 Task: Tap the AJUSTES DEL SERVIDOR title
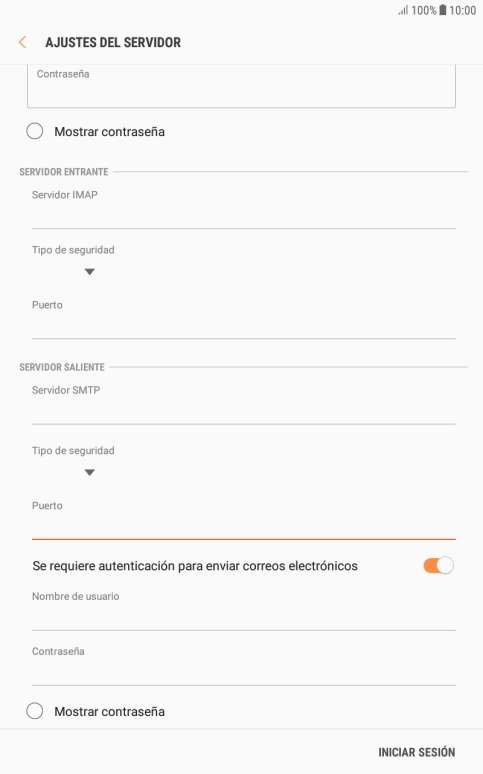coord(113,42)
